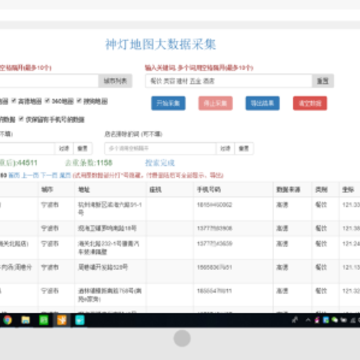Go to next page link 下一页

click(49, 175)
